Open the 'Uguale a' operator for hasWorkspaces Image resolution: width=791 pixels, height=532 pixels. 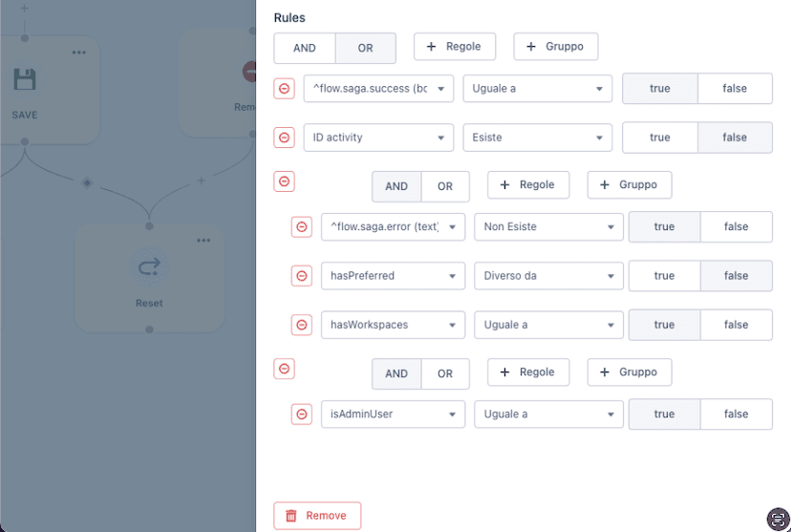point(549,325)
